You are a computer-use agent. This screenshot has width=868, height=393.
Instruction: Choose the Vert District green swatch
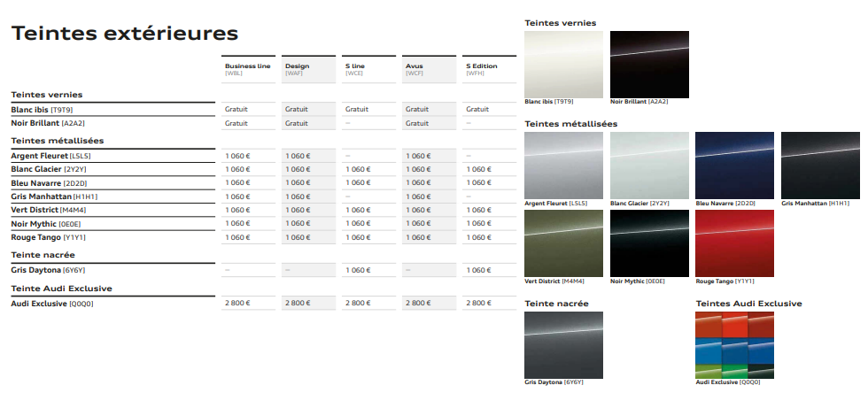coord(563,243)
